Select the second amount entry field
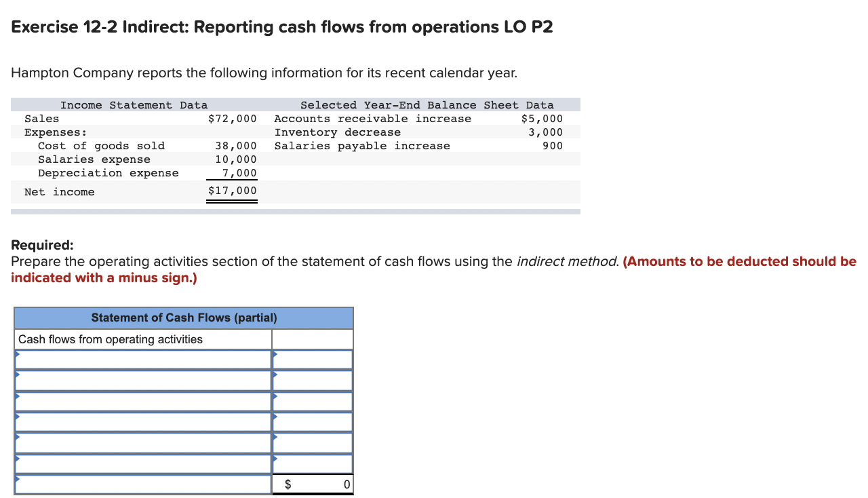 pyautogui.click(x=312, y=380)
